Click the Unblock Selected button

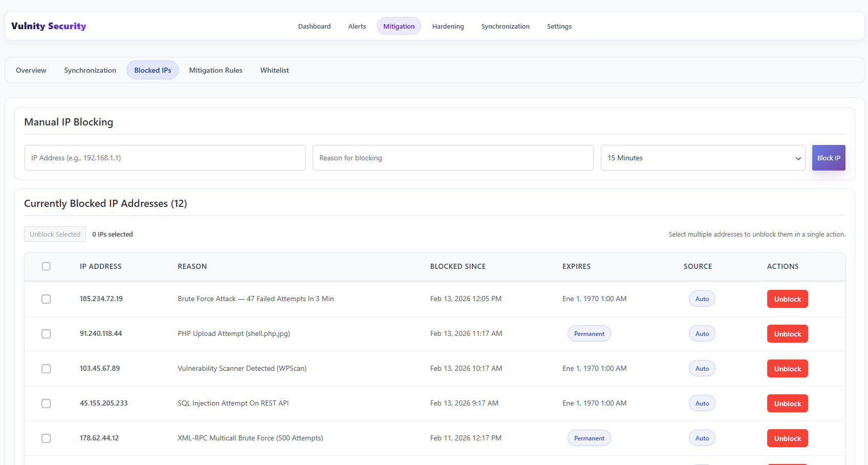click(55, 234)
